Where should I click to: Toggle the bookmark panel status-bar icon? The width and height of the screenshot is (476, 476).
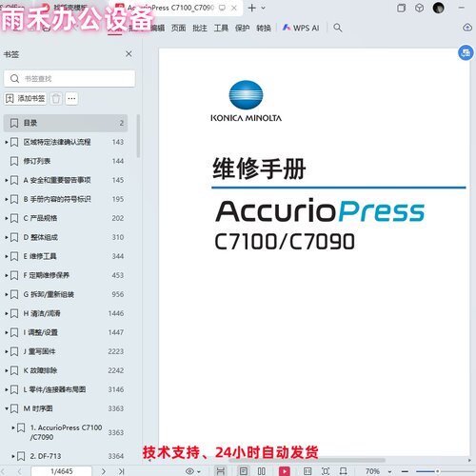click(x=220, y=471)
